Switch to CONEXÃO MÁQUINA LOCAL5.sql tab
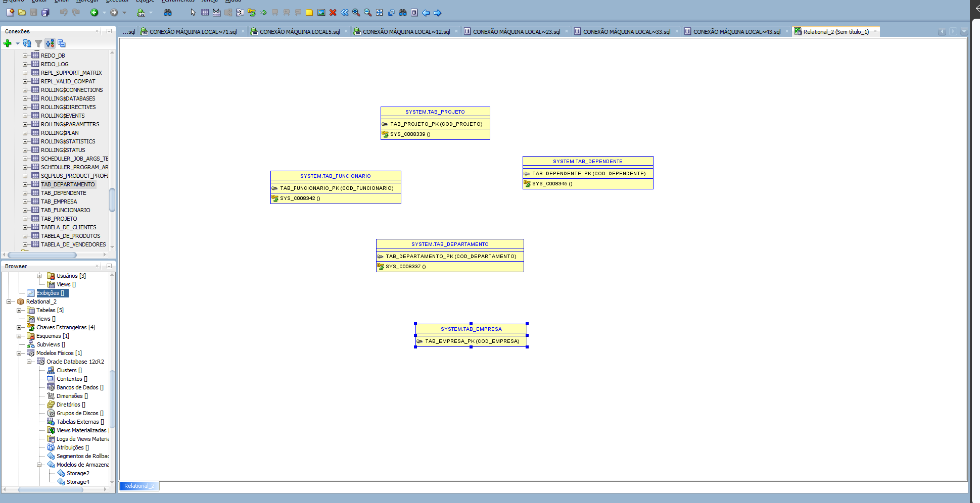980x503 pixels. pyautogui.click(x=299, y=32)
